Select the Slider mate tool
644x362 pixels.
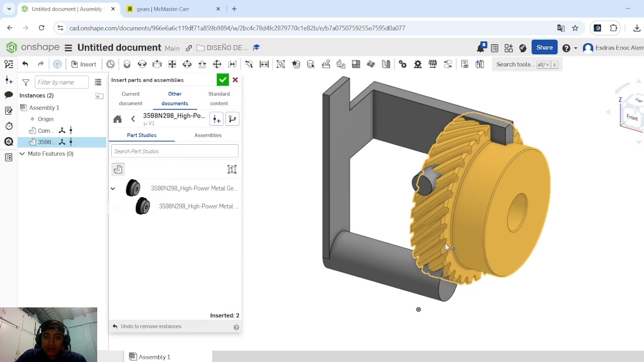pos(157,64)
